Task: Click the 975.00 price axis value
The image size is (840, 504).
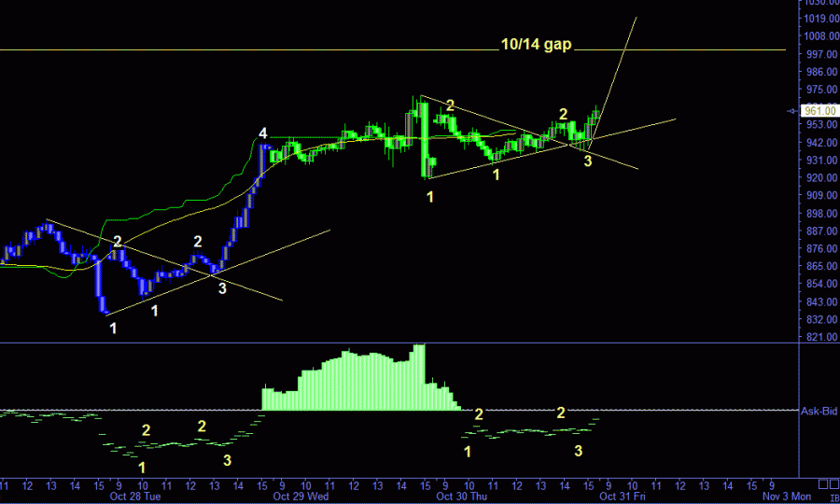Action: coord(824,90)
